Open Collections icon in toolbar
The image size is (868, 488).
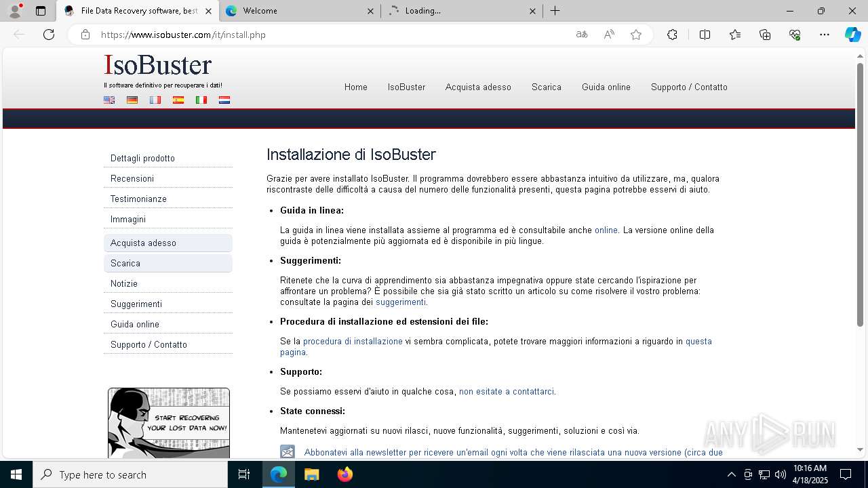765,35
